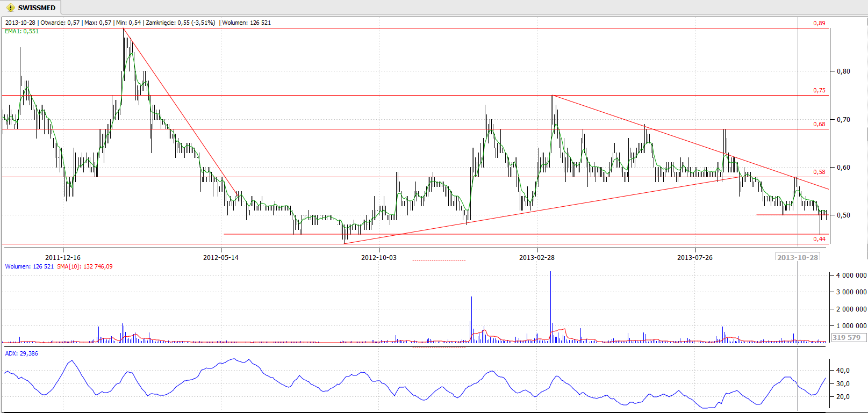Click the 2011-12-16 date axis label
868x413 pixels.
63,257
